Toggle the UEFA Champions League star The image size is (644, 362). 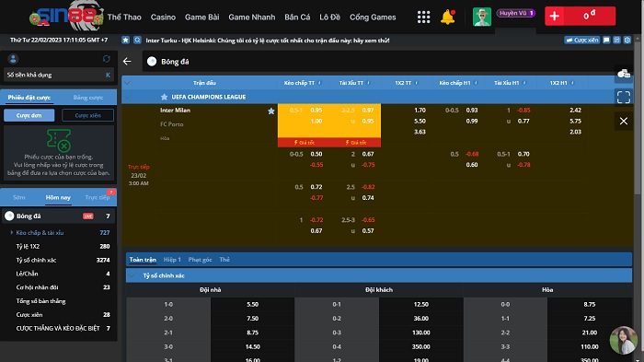pos(164,97)
